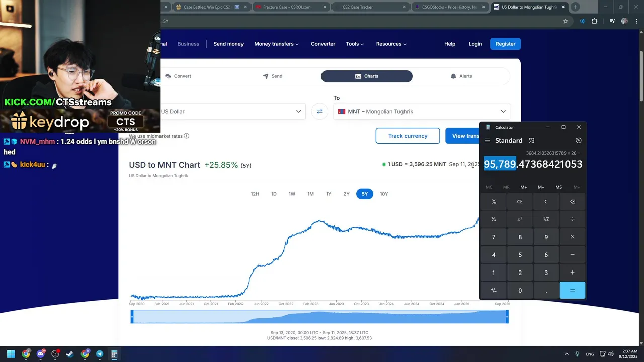Select the 1D chart range
This screenshot has width=644, height=362.
pos(274,194)
